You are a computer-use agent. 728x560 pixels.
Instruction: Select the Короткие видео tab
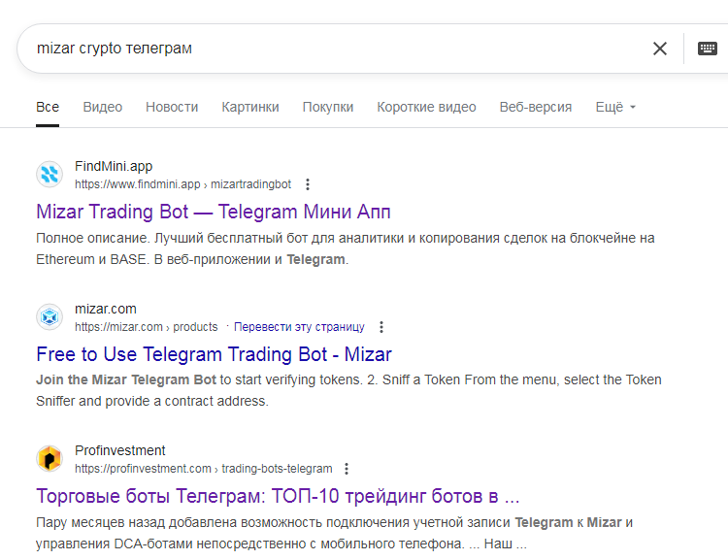pos(426,107)
